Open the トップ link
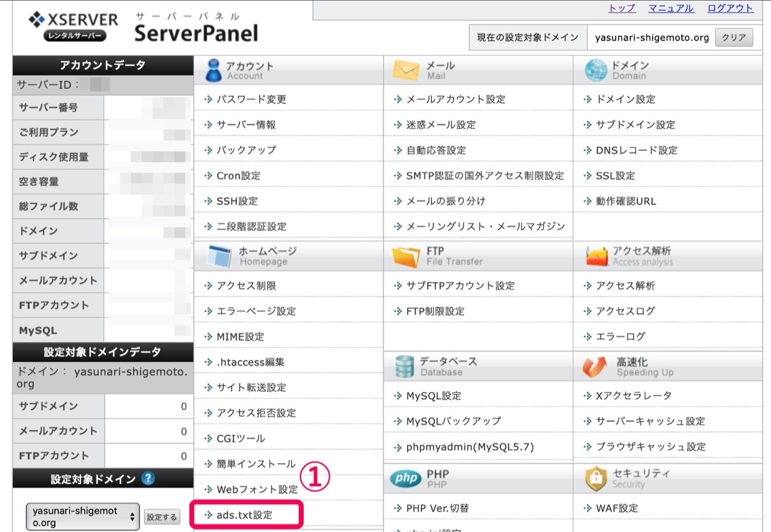Image resolution: width=771 pixels, height=532 pixels. click(x=621, y=8)
